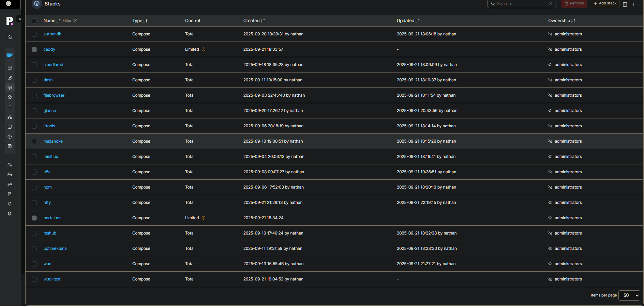The image size is (644, 306).
Task: Open Containers via the cube sidebar icon
Action: [10, 97]
